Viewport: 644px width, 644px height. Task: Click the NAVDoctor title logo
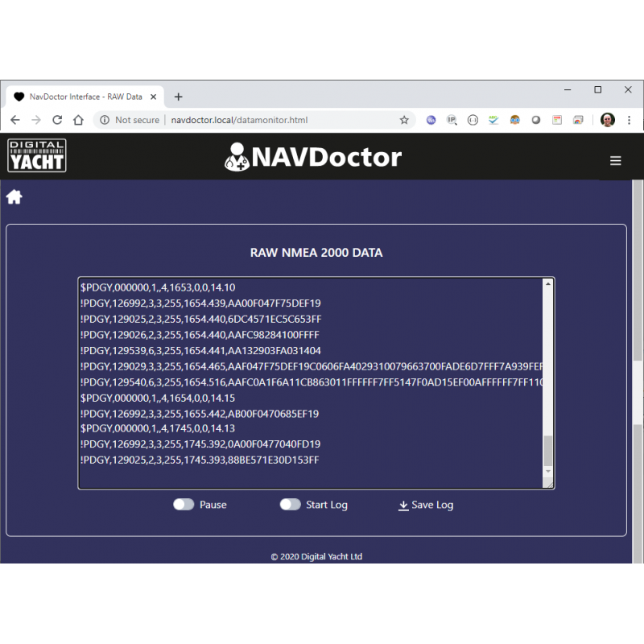[313, 156]
